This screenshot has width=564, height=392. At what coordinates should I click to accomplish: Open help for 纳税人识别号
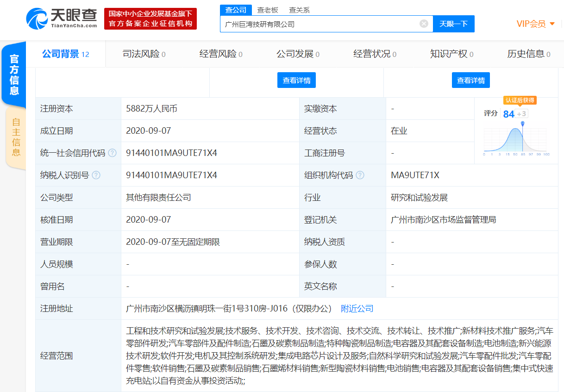click(x=96, y=175)
